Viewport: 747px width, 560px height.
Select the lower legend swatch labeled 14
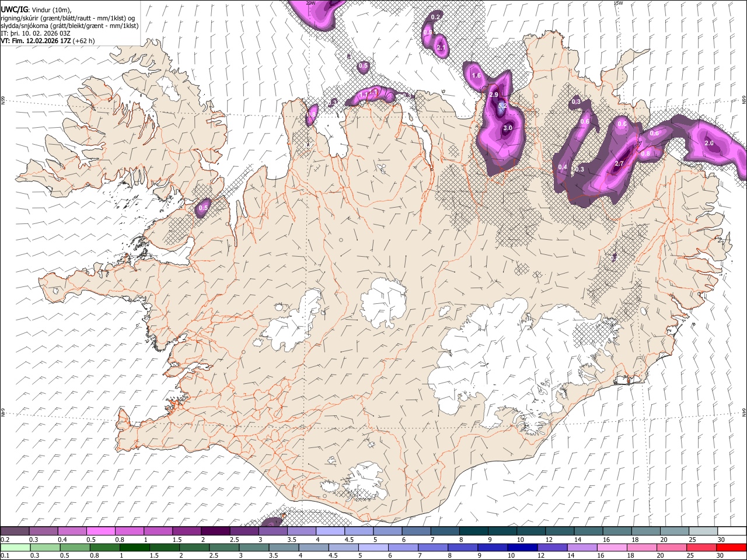[581, 547]
